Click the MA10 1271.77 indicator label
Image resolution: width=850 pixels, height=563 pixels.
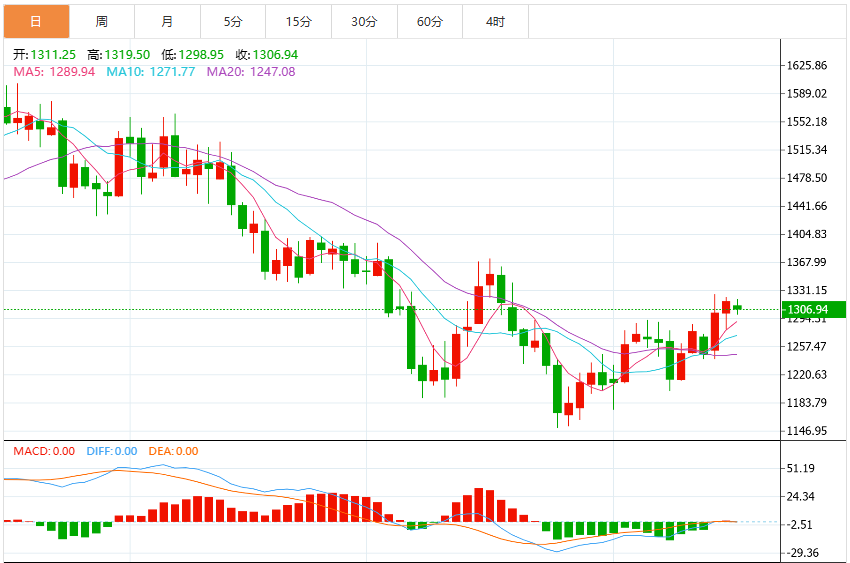[151, 72]
